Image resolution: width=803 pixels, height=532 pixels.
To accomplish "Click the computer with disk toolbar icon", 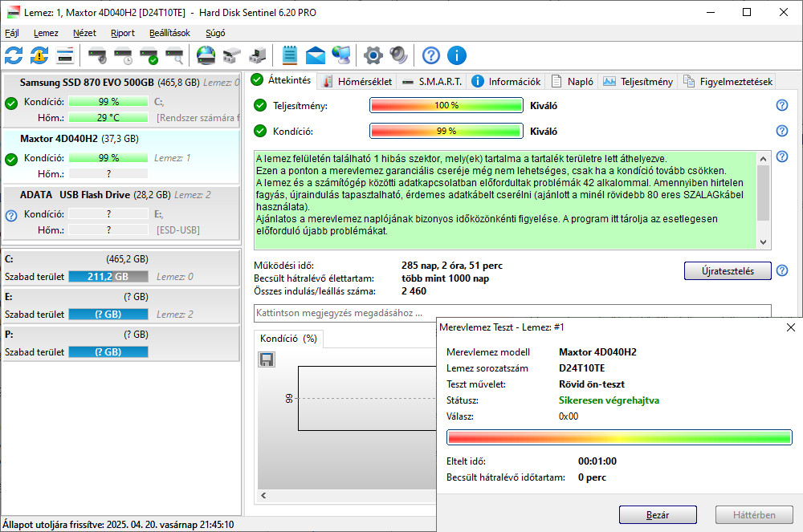I will (258, 55).
